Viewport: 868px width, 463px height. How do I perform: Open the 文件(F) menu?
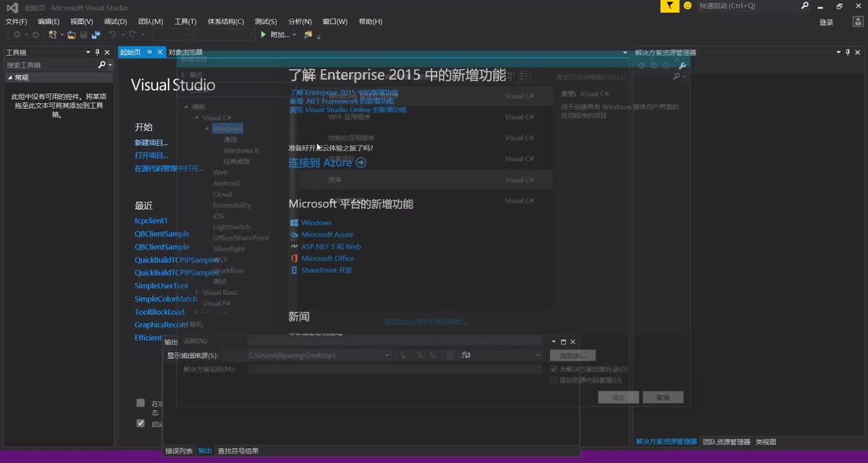click(16, 21)
